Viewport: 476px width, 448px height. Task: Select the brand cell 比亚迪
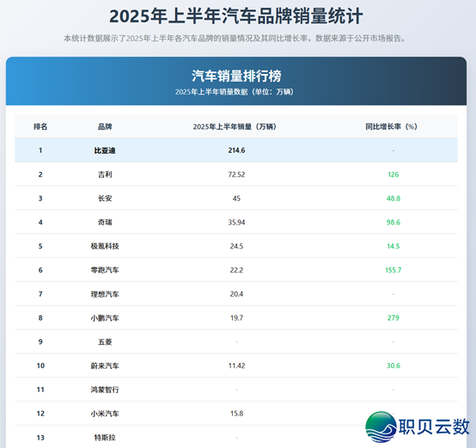[105, 150]
